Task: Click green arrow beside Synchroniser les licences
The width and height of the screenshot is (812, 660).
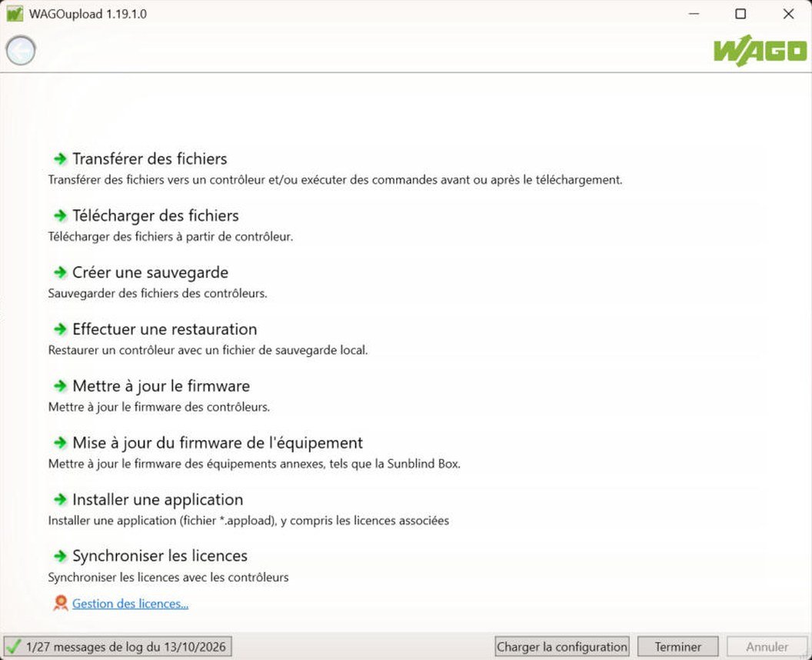Action: [61, 556]
